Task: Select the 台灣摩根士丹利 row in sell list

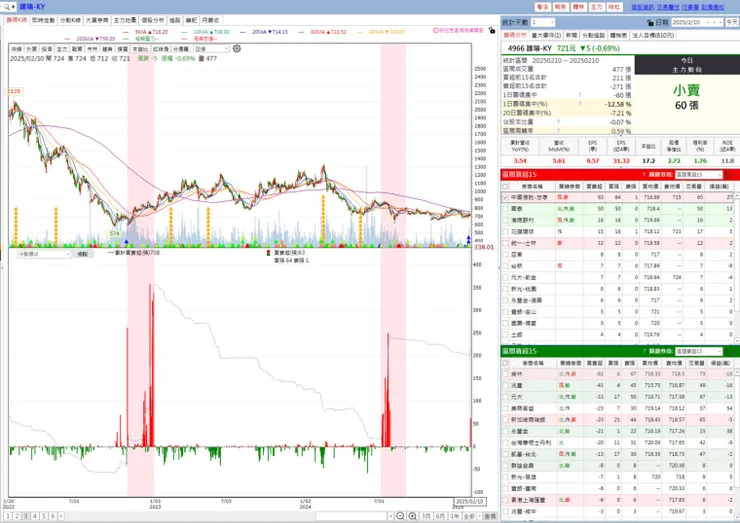Action: coord(619,443)
